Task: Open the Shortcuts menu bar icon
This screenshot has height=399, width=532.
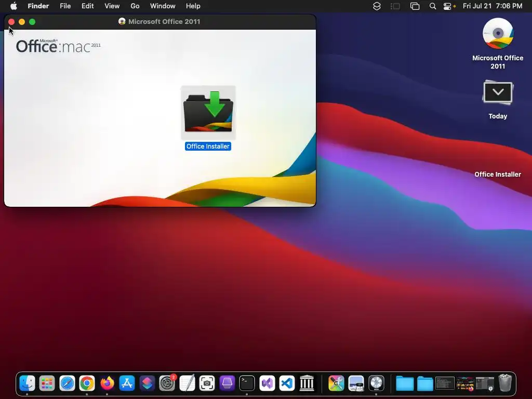Action: point(377,6)
